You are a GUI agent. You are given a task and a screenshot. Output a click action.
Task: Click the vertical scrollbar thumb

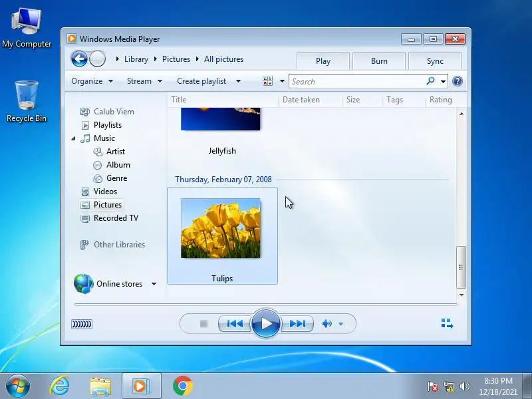pos(461,267)
